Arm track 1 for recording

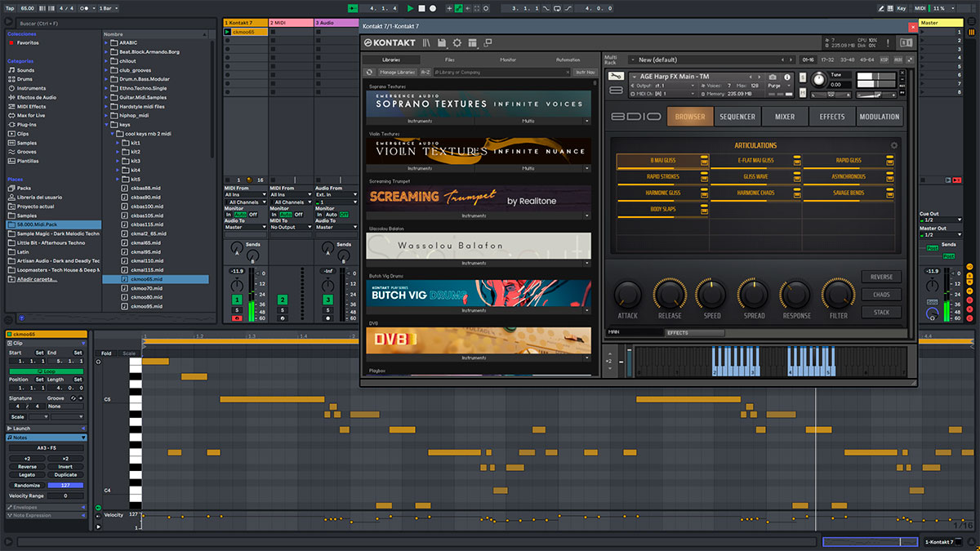pyautogui.click(x=237, y=318)
